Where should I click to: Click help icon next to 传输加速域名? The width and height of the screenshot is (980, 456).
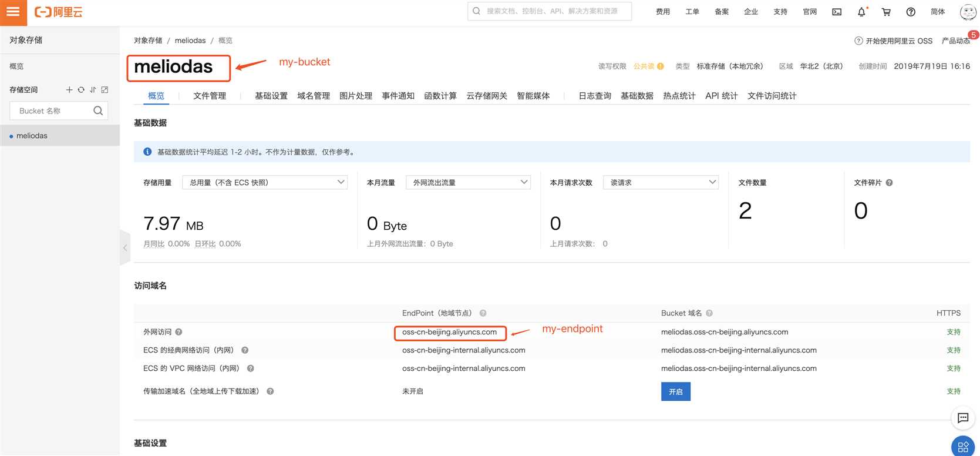tap(270, 391)
